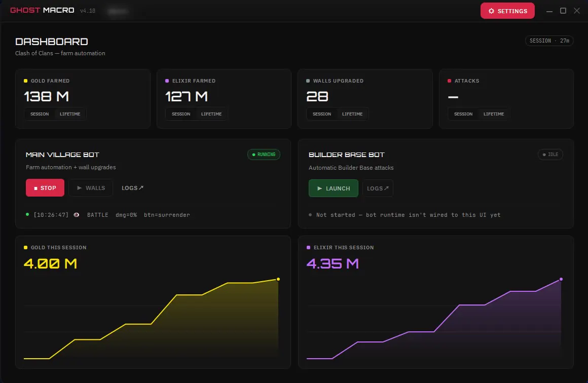Click the eye icon in bot log line
This screenshot has height=383, width=588.
click(x=77, y=215)
